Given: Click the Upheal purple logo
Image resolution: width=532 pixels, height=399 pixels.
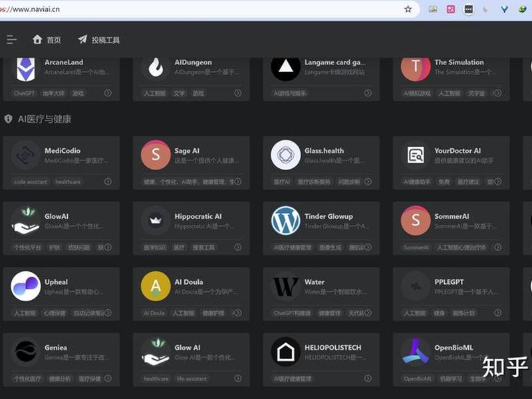Looking at the screenshot, I should point(26,286).
